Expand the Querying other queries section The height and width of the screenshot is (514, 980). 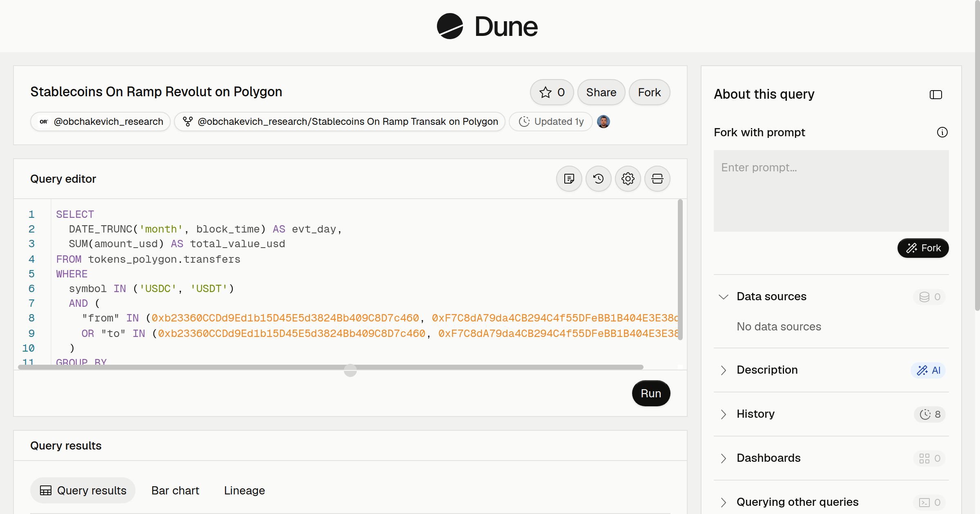(723, 502)
